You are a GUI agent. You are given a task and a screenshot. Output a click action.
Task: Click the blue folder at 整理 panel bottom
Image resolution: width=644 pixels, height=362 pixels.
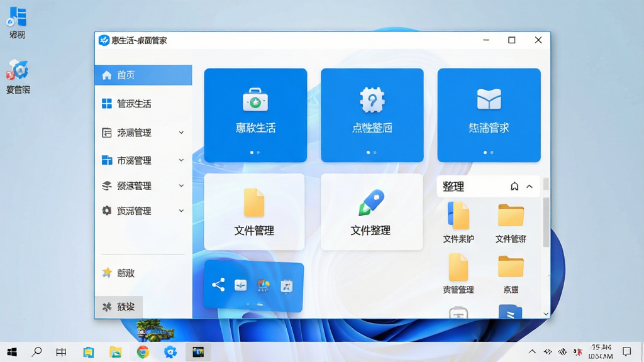[510, 312]
